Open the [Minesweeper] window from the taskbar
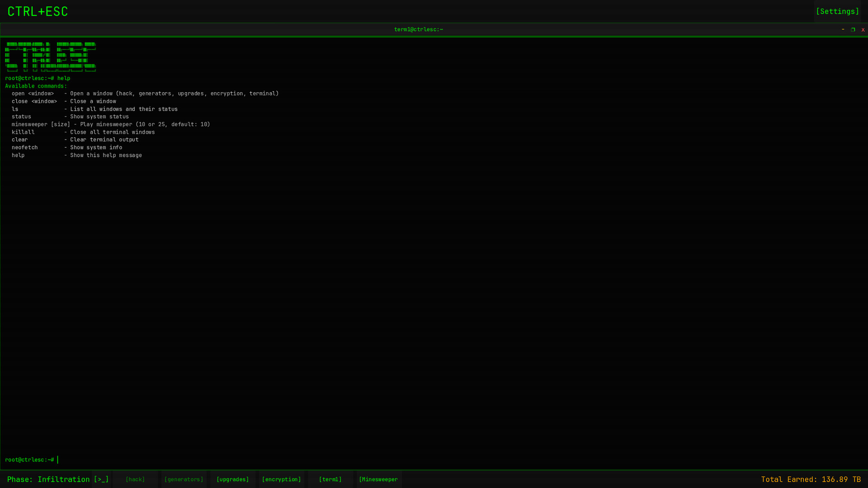The height and width of the screenshot is (488, 868). pos(378,479)
